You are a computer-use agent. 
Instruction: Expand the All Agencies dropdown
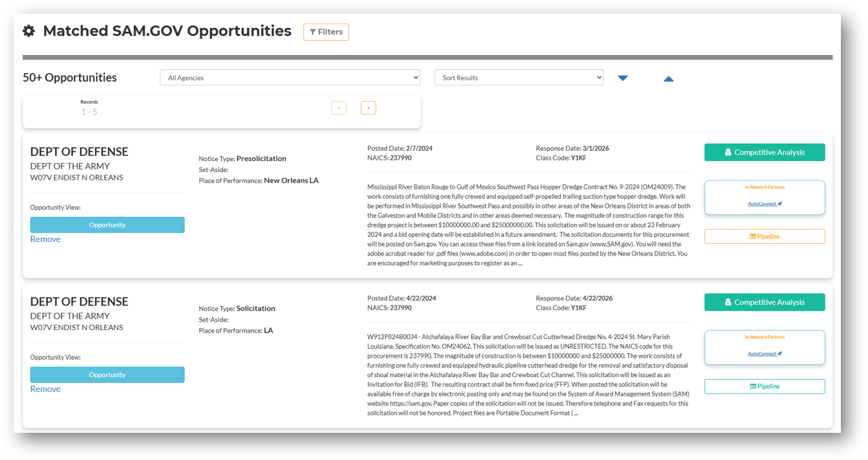tap(290, 78)
